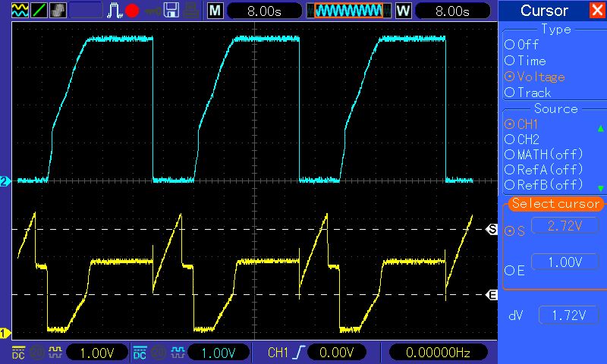607x364 pixels.
Task: Click the rising edge trigger icon
Action: [x=294, y=353]
